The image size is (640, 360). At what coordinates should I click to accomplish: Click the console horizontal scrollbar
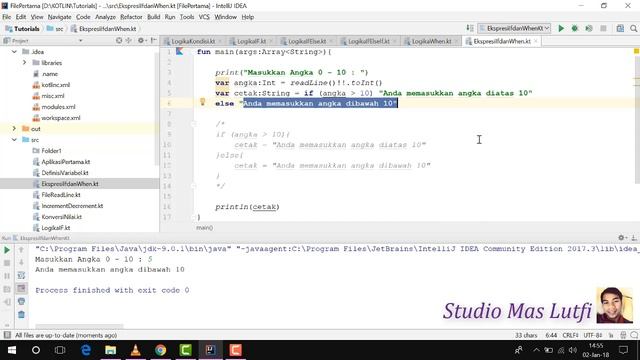(x=79, y=326)
